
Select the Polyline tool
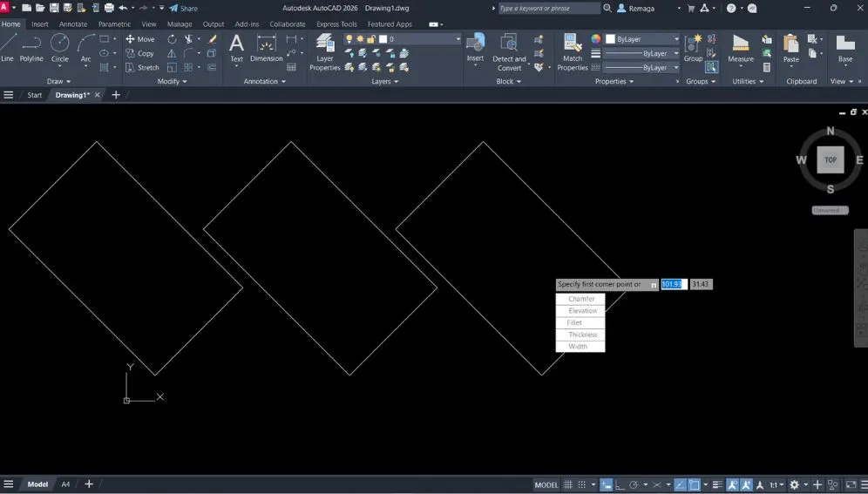31,48
